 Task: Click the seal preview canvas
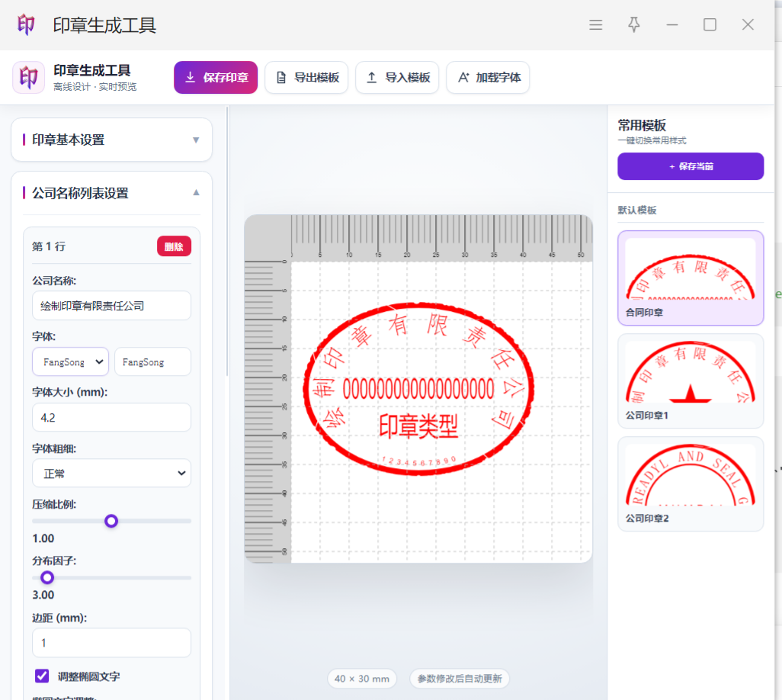pyautogui.click(x=418, y=389)
